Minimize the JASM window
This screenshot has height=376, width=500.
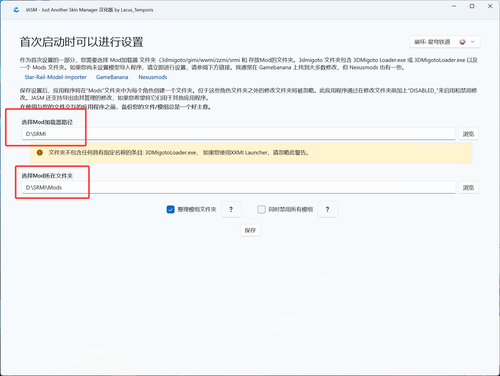pos(454,6)
